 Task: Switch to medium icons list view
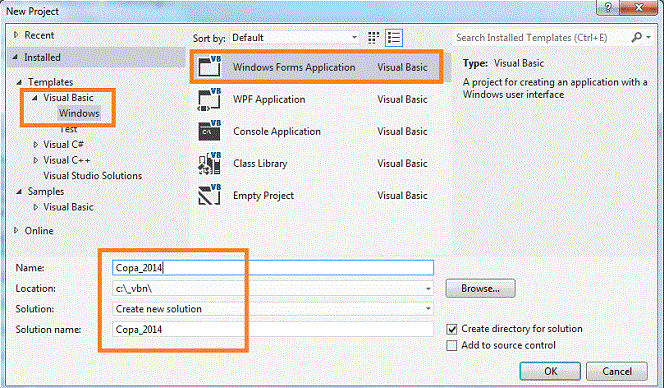point(394,38)
